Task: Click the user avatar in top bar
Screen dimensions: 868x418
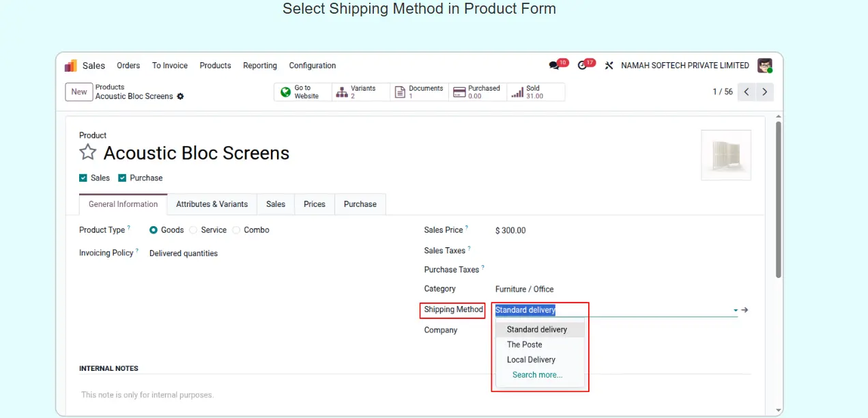Action: tap(765, 66)
